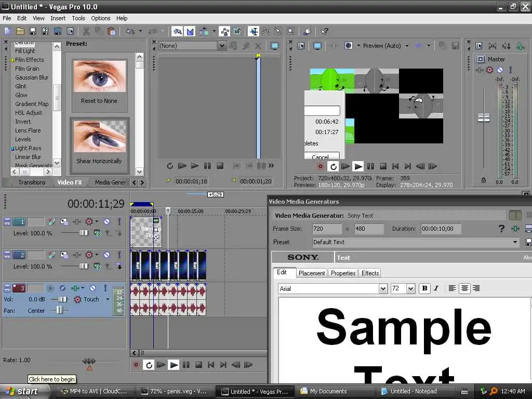This screenshot has width=532, height=399.
Task: Open the File menu
Action: [7, 18]
